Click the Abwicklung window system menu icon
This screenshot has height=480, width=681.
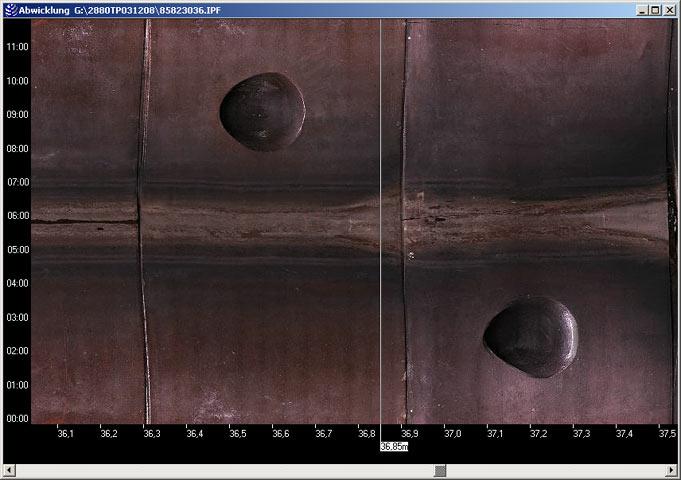(10, 9)
